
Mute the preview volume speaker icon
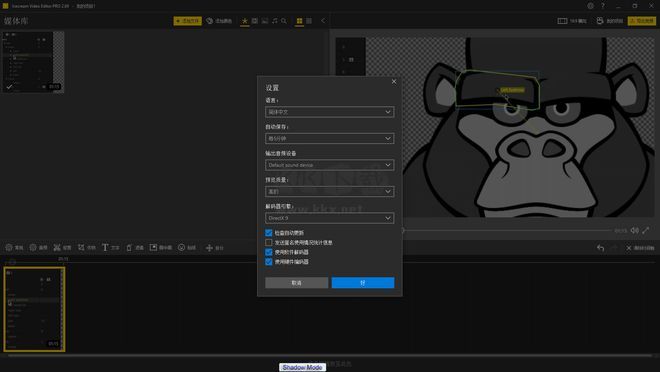[x=635, y=230]
